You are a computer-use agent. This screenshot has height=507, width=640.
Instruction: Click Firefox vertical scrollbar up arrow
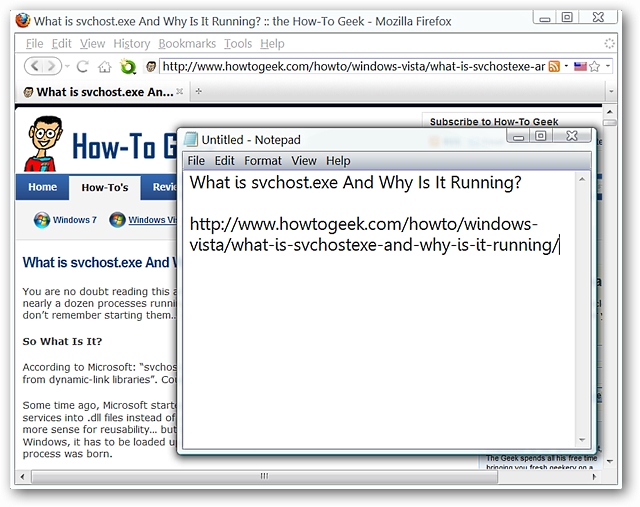tap(609, 111)
